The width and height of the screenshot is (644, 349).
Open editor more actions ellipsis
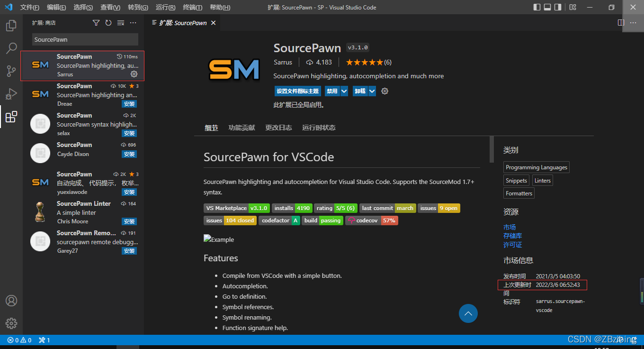click(633, 23)
